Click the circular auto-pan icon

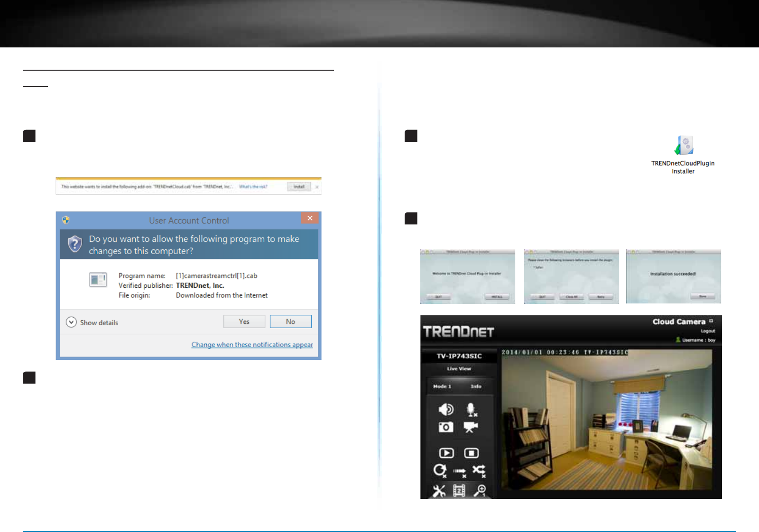click(440, 470)
